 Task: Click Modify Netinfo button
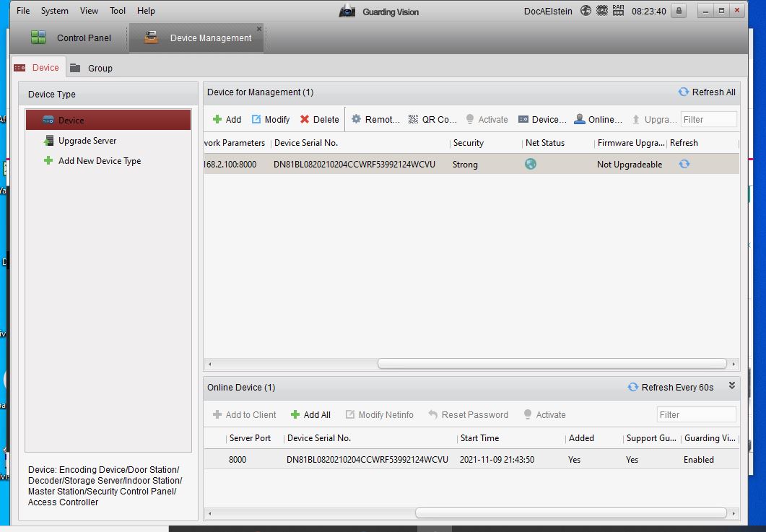[380, 414]
